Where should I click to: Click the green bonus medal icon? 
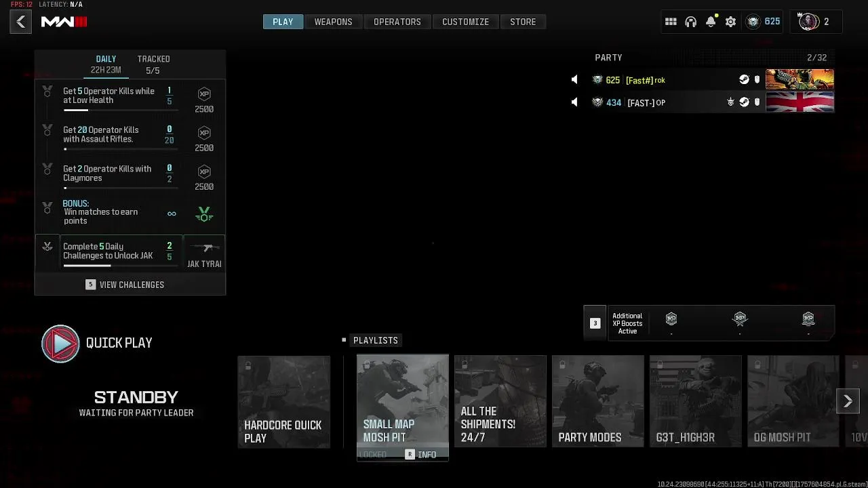click(204, 214)
